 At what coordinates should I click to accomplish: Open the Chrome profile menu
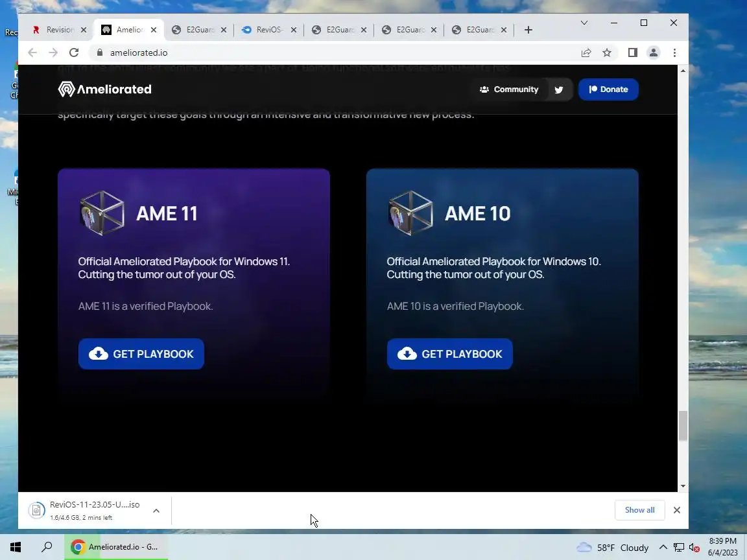click(654, 53)
